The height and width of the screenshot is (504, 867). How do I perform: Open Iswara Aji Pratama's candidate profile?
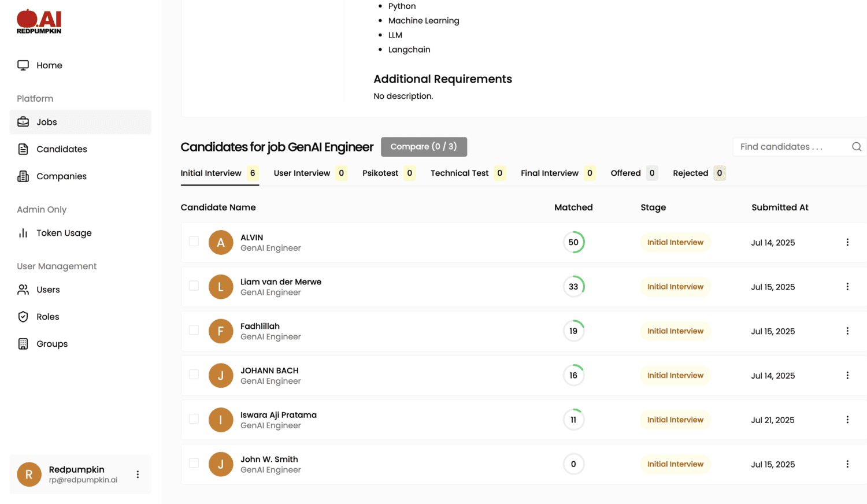pyautogui.click(x=279, y=414)
